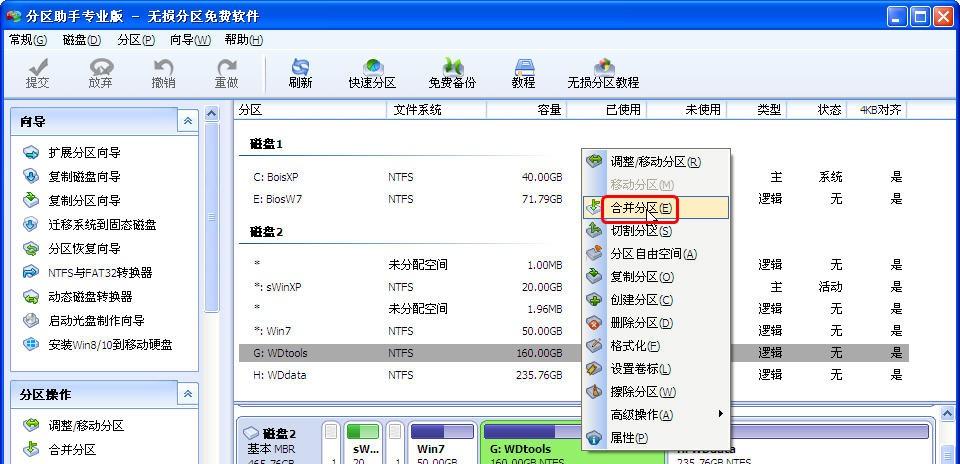Choose 格式化(F) from context menu

click(x=656, y=346)
